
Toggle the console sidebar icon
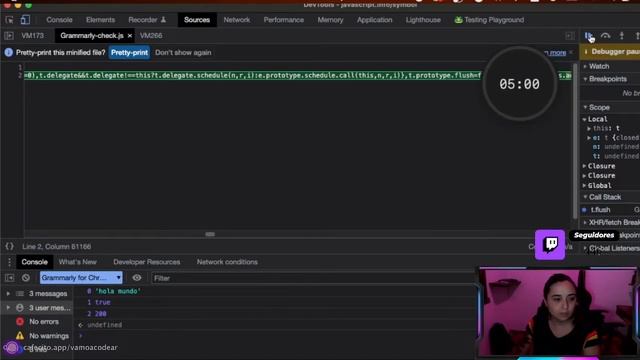point(9,278)
